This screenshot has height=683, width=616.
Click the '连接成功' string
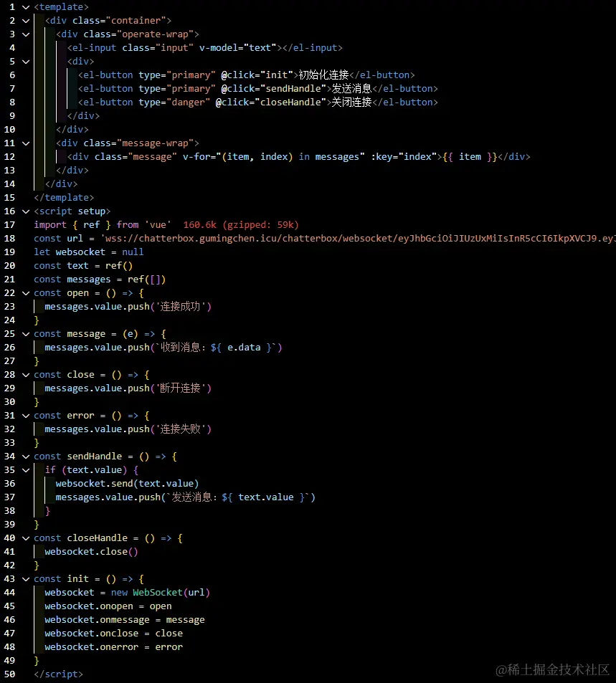[180, 307]
